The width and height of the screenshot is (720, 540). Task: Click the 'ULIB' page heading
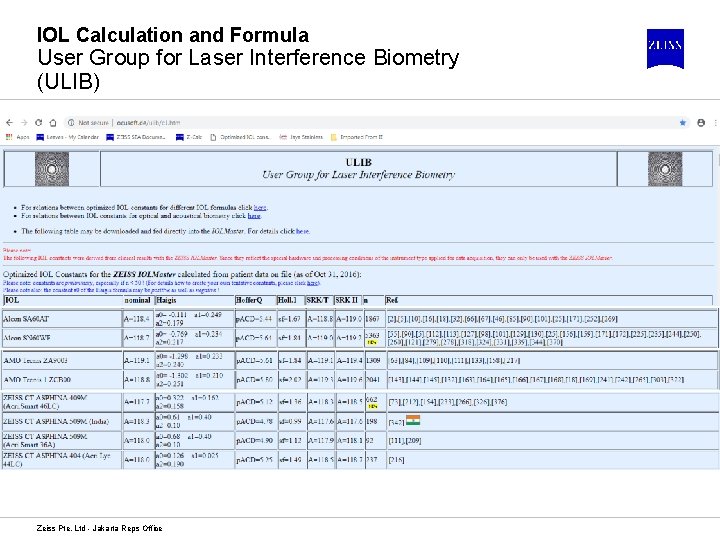pyautogui.click(x=359, y=162)
